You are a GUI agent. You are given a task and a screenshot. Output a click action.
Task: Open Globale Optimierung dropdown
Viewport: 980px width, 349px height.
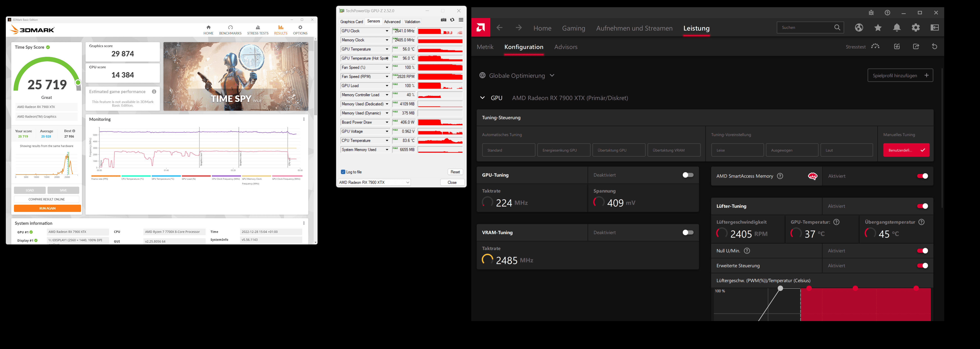pos(517,76)
